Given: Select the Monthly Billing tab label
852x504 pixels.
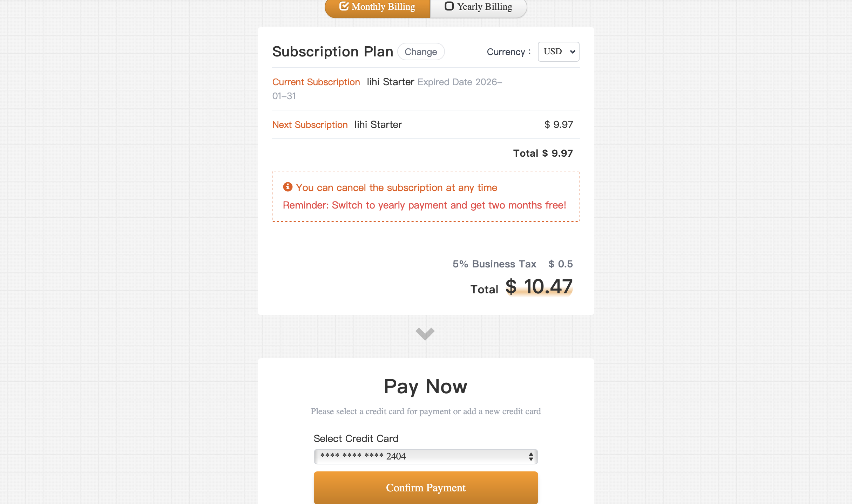Looking at the screenshot, I should [383, 7].
